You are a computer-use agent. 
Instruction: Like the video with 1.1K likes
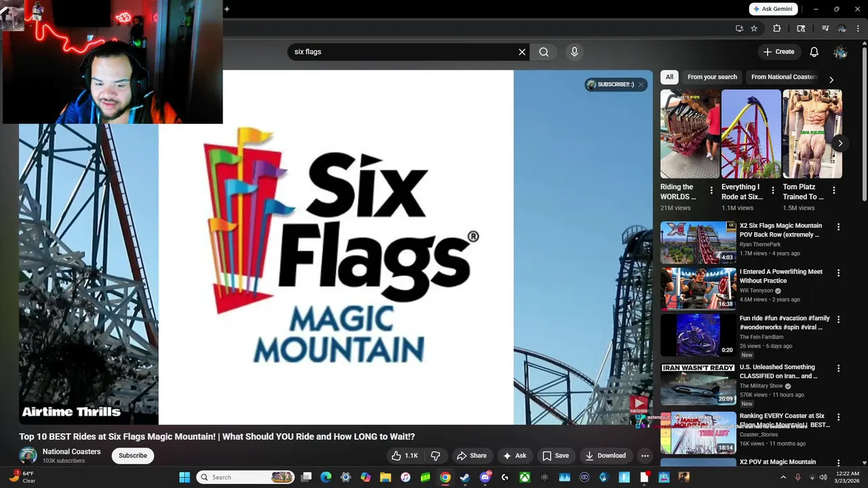405,455
